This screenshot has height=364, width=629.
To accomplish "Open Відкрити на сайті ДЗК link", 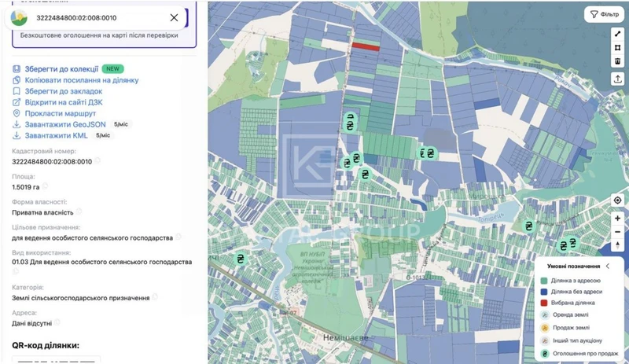I will pyautogui.click(x=64, y=102).
